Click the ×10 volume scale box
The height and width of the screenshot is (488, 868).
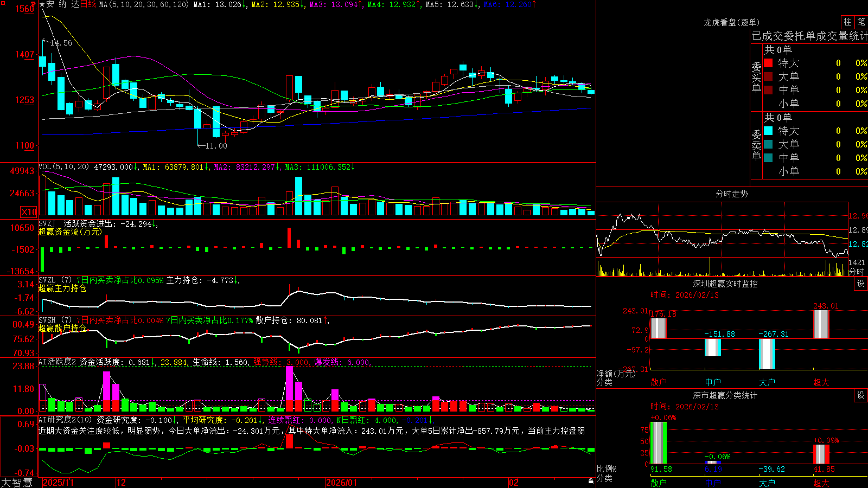(29, 212)
